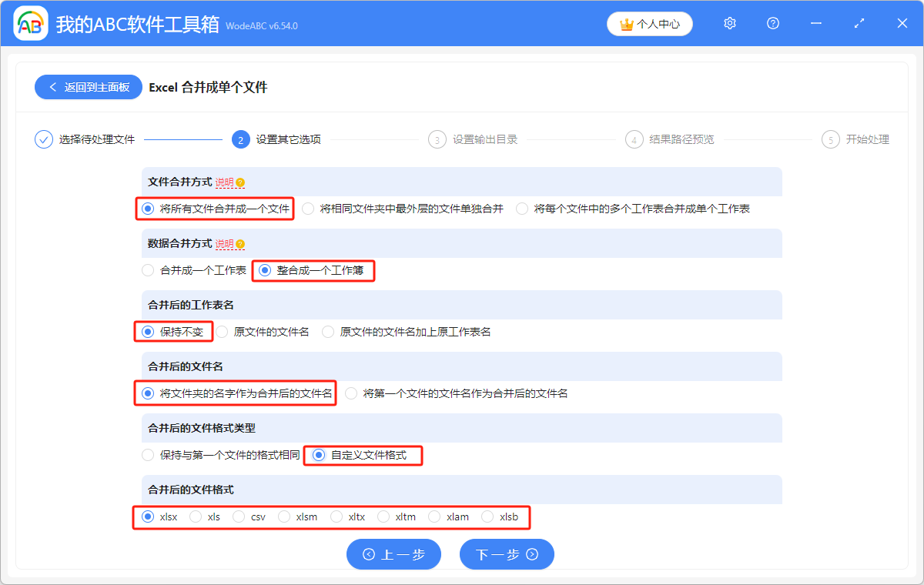This screenshot has height=585, width=924.
Task: Click the crown icon inside 个人中心 button
Action: point(627,24)
